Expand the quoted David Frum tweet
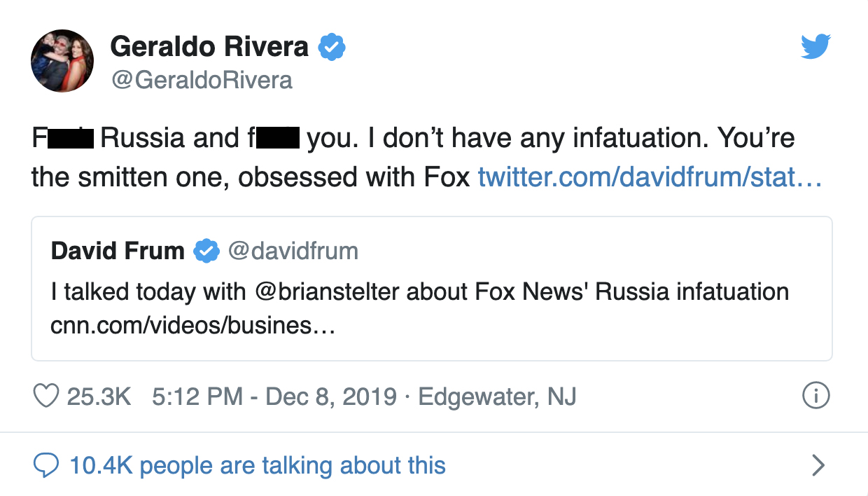Viewport: 868px width, 496px height. (434, 289)
